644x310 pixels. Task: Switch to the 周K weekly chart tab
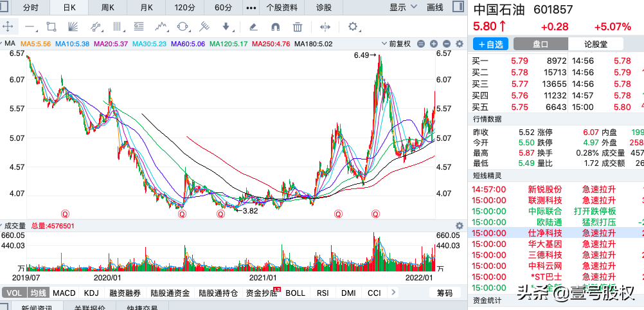pyautogui.click(x=107, y=8)
